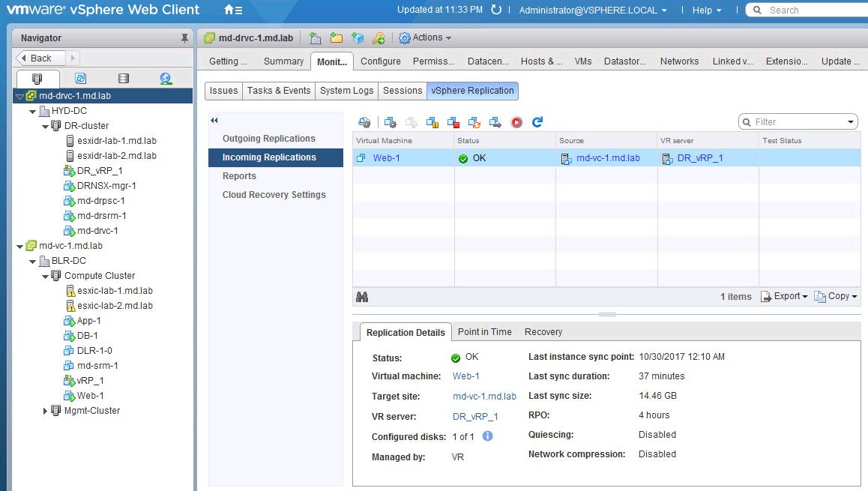Open the Administrator@VSPHERE.LOCAL user dropdown

coord(593,10)
